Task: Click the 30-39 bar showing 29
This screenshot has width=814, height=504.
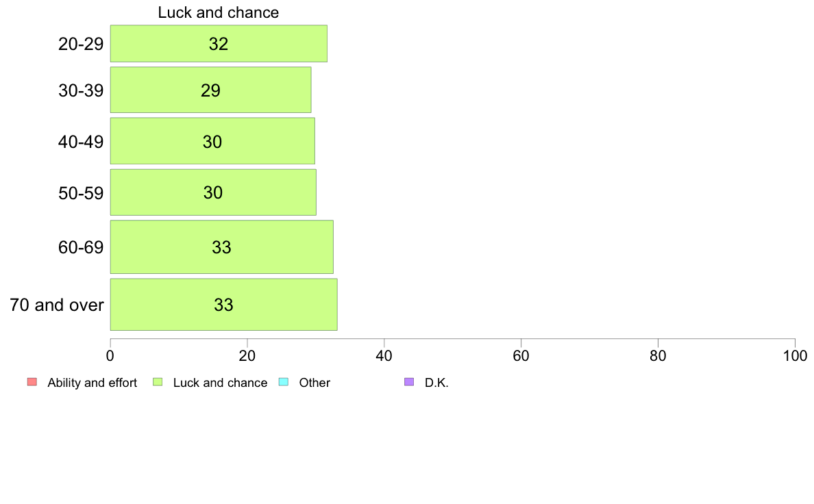Action: (211, 90)
